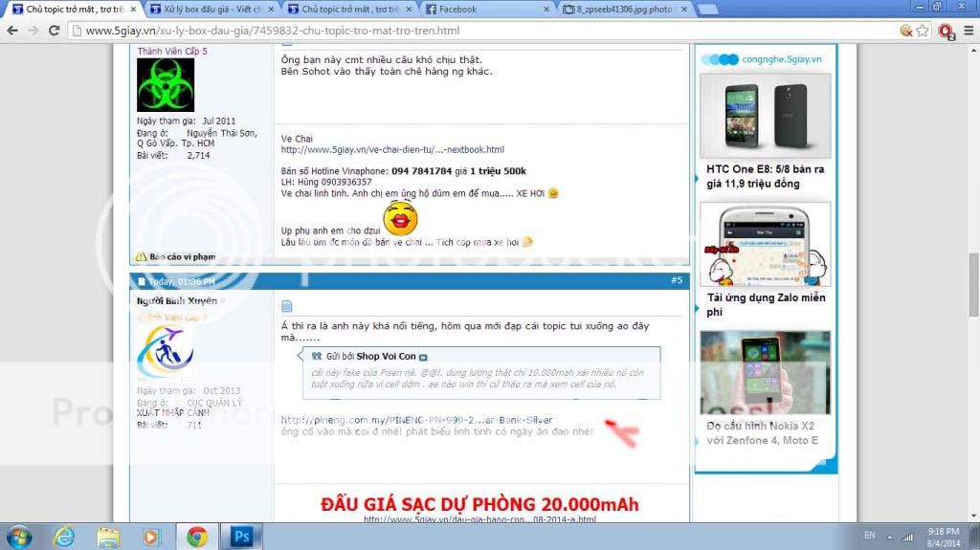Open Windows Media Player from the taskbar
Screen dimensions: 980x550
(152, 537)
